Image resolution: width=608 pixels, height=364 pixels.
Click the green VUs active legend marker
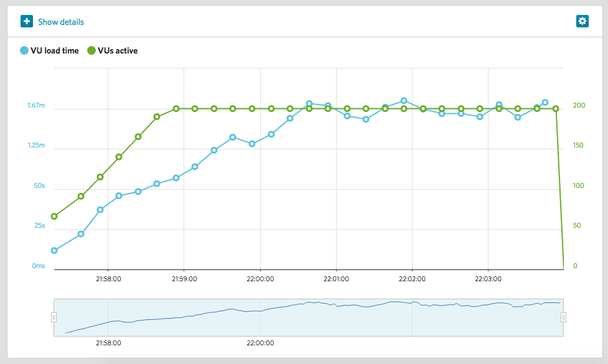[x=91, y=50]
